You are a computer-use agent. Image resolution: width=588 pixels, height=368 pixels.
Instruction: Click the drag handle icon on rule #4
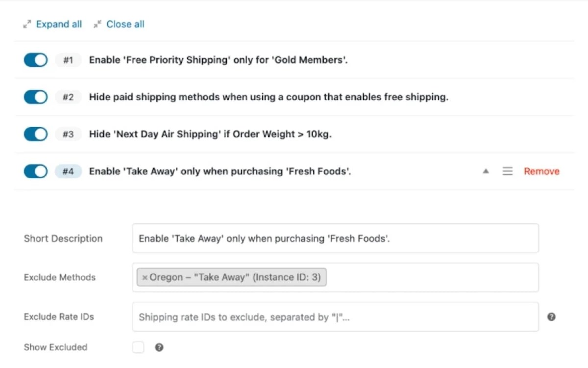[508, 171]
